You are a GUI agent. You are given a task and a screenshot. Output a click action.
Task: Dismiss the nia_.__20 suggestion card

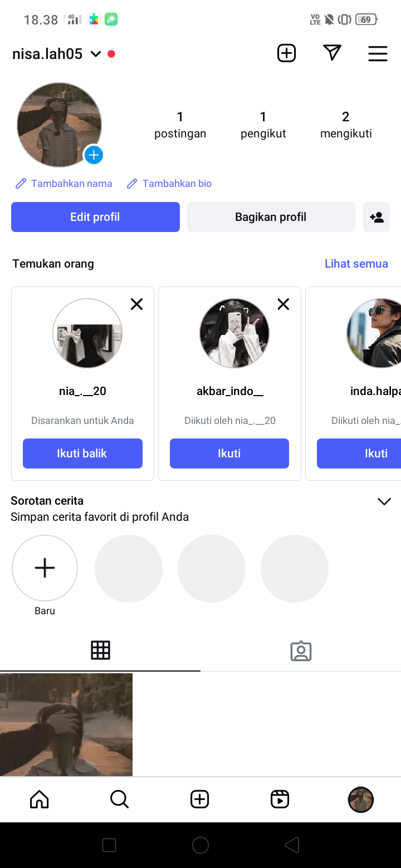[x=136, y=304]
